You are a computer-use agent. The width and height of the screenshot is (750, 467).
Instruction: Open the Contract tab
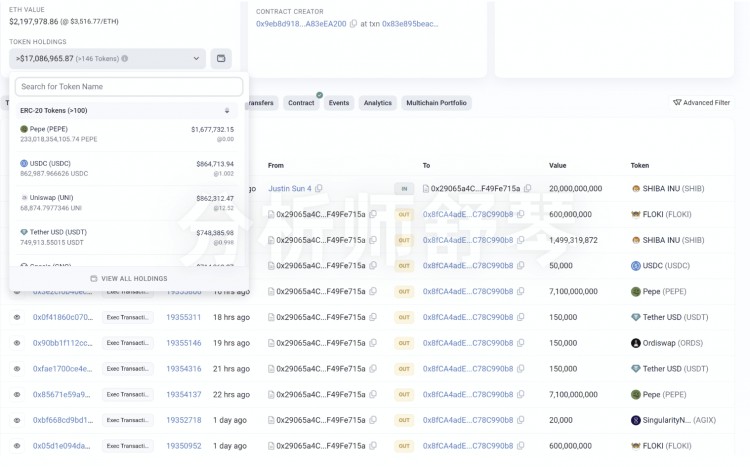click(301, 102)
